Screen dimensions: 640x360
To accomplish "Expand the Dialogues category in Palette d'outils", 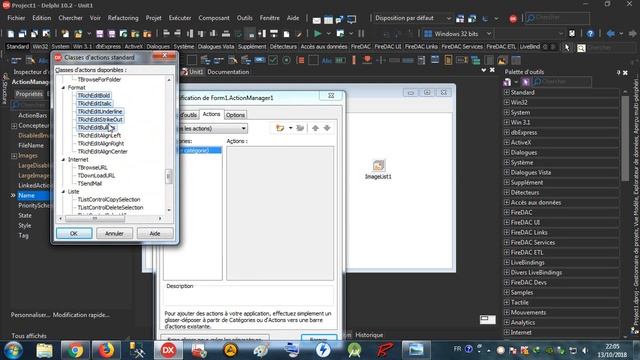I will (x=507, y=152).
